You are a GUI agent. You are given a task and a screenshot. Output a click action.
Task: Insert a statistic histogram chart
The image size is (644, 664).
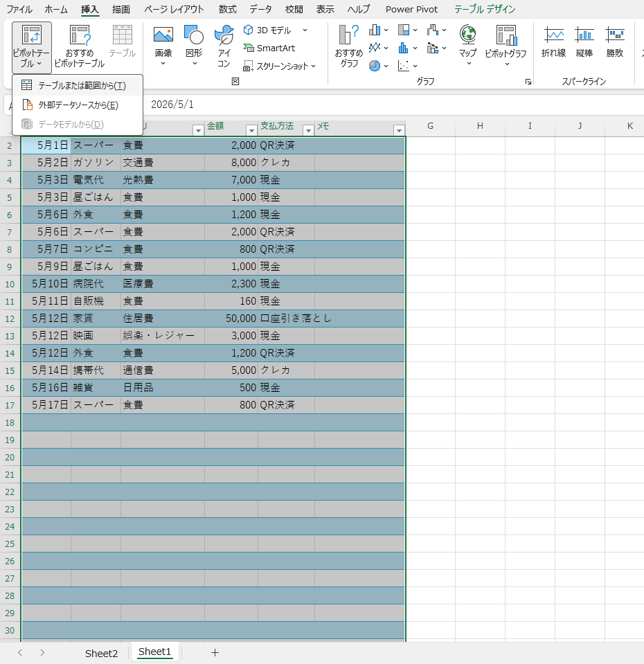(404, 48)
